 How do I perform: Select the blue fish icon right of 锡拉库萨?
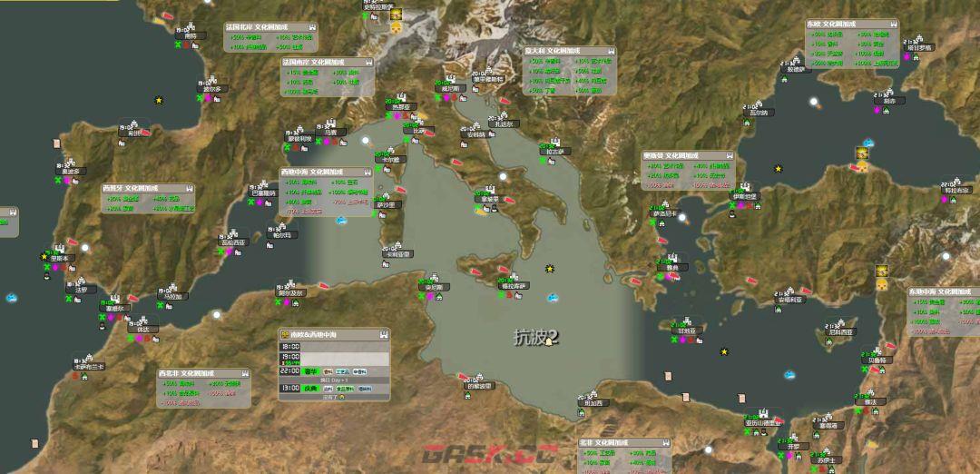[554, 298]
